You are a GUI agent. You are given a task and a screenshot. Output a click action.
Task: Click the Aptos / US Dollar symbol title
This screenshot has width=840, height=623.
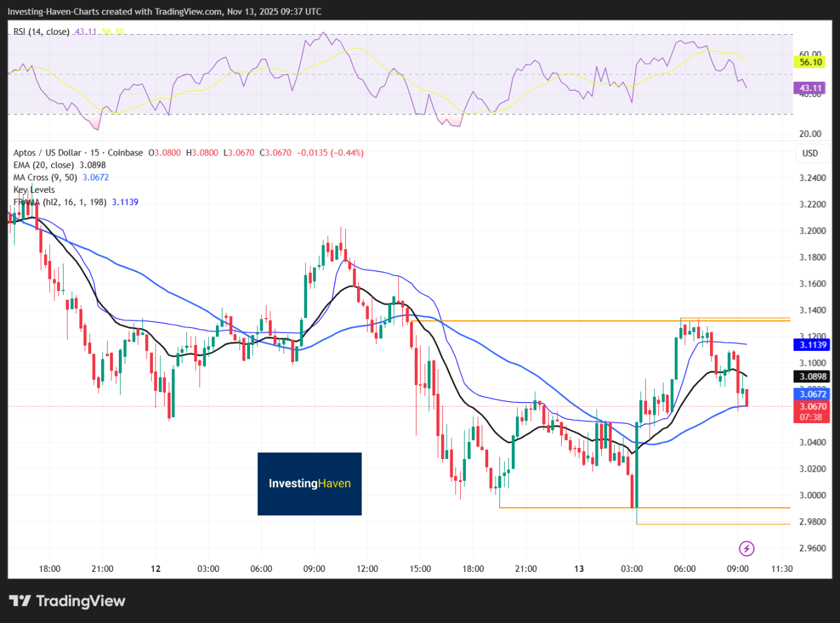coord(78,153)
